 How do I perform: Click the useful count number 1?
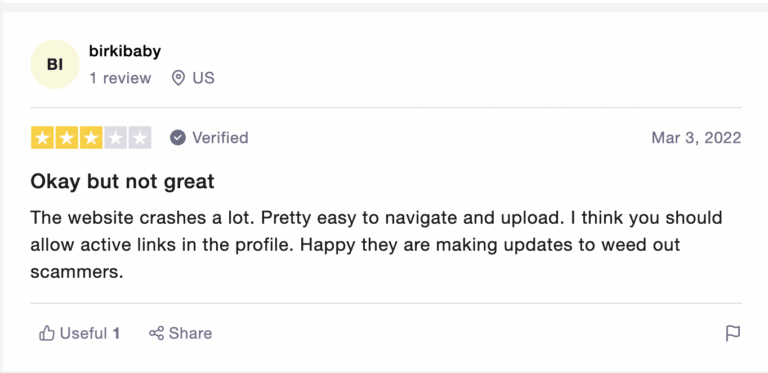pyautogui.click(x=116, y=333)
